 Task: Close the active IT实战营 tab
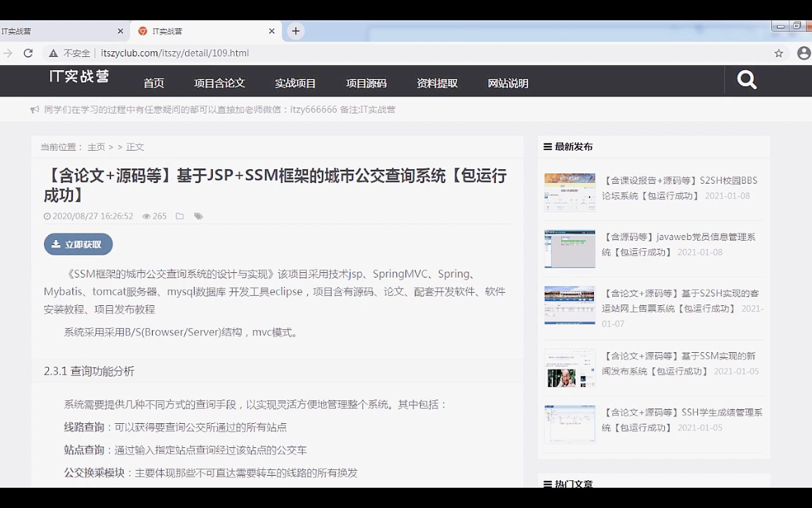coord(272,31)
